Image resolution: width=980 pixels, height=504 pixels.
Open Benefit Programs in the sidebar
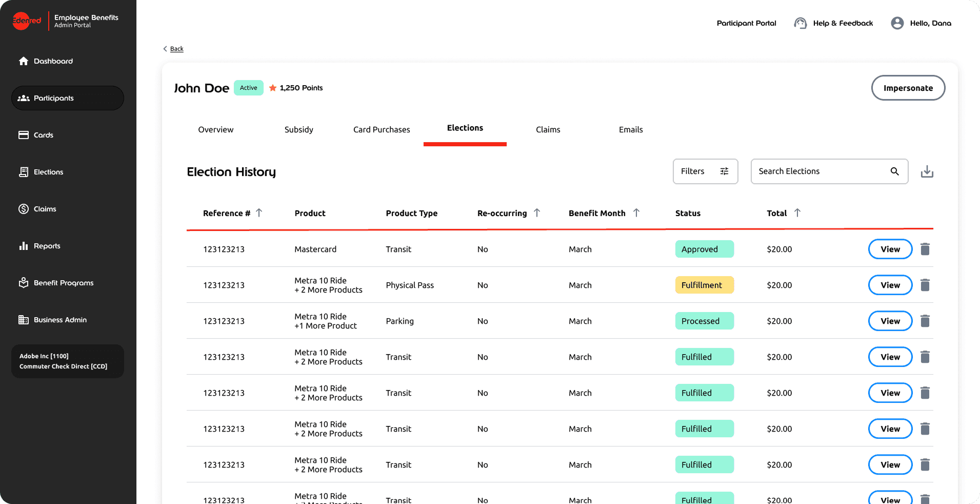(68, 283)
